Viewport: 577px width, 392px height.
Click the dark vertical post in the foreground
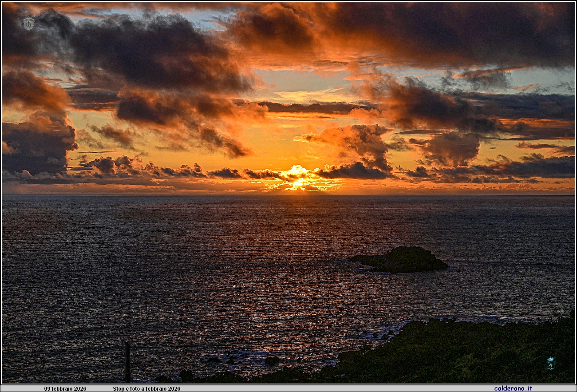[127, 362]
